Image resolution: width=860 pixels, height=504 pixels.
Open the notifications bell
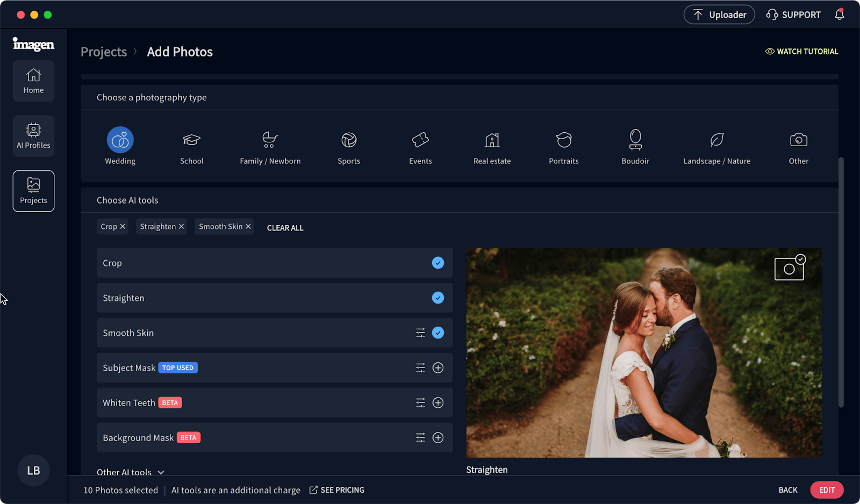(839, 15)
